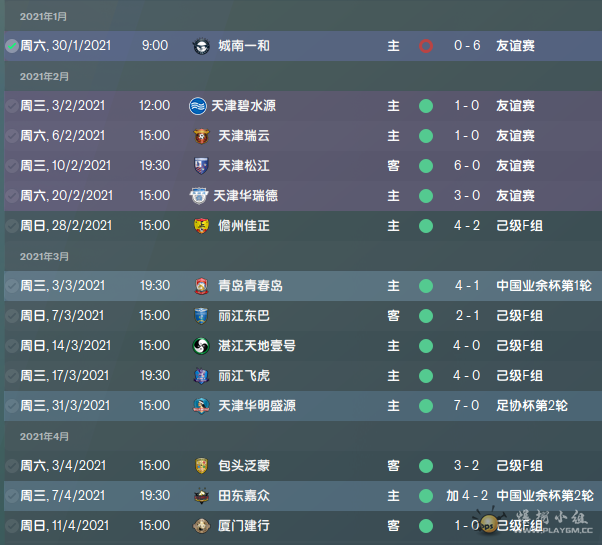602x545 pixels.
Task: Click the 包头泛蒙 club badge
Action: (x=200, y=466)
